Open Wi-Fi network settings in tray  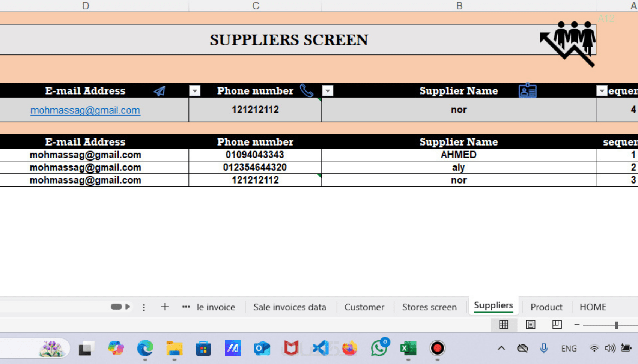tap(594, 348)
